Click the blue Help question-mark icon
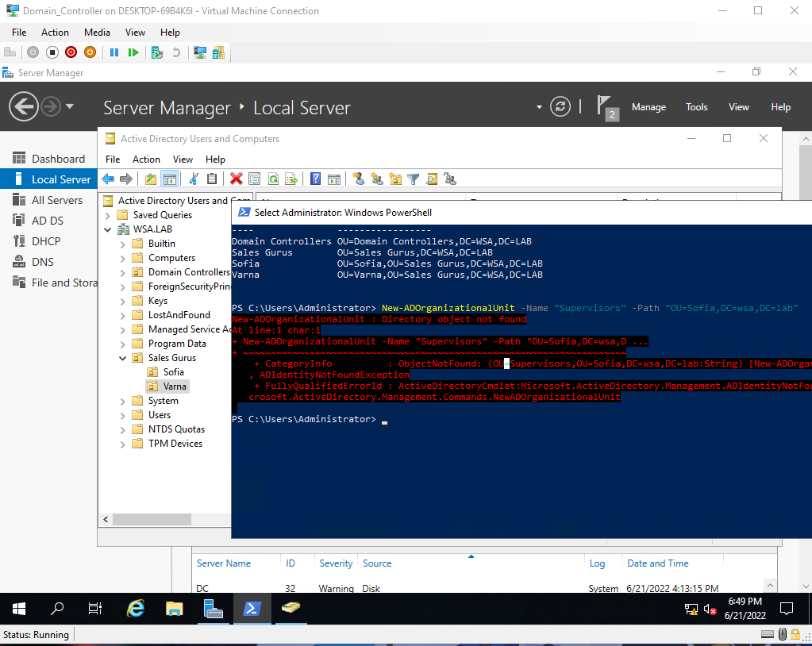This screenshot has width=812, height=646. coord(315,179)
